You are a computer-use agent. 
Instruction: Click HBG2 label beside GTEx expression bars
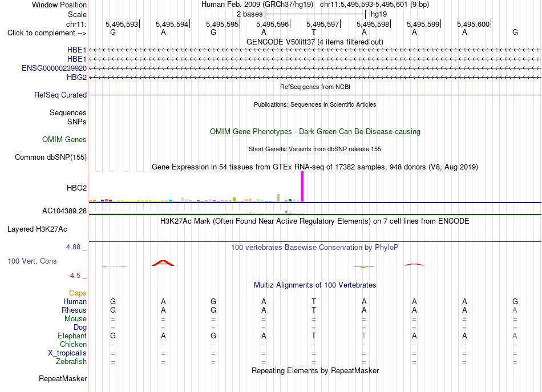[76, 188]
